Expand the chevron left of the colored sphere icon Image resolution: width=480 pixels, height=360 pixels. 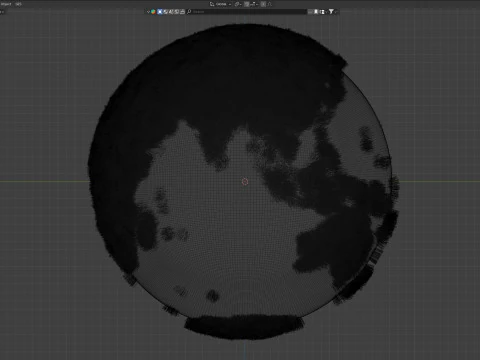pyautogui.click(x=148, y=12)
